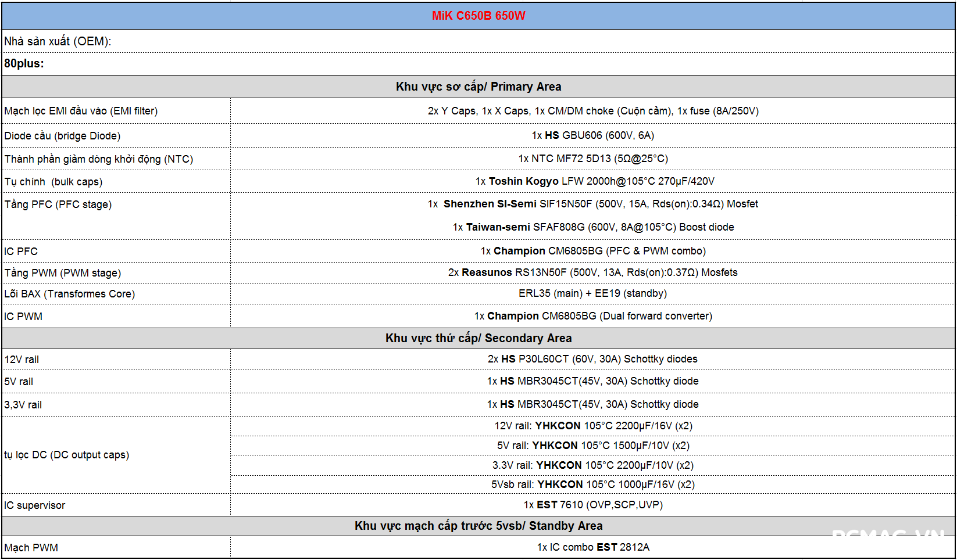The image size is (957, 560).
Task: Click the Taiwan-semi SFAF808G boost diode line
Action: pos(592,227)
